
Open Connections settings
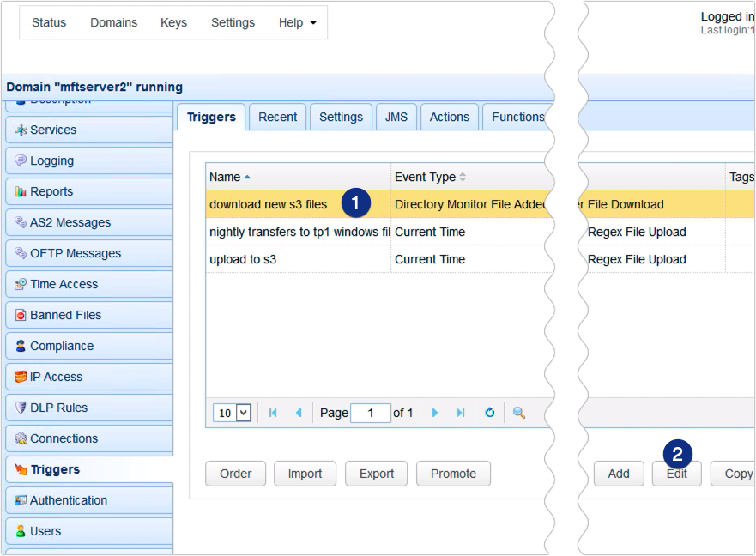coord(62,438)
